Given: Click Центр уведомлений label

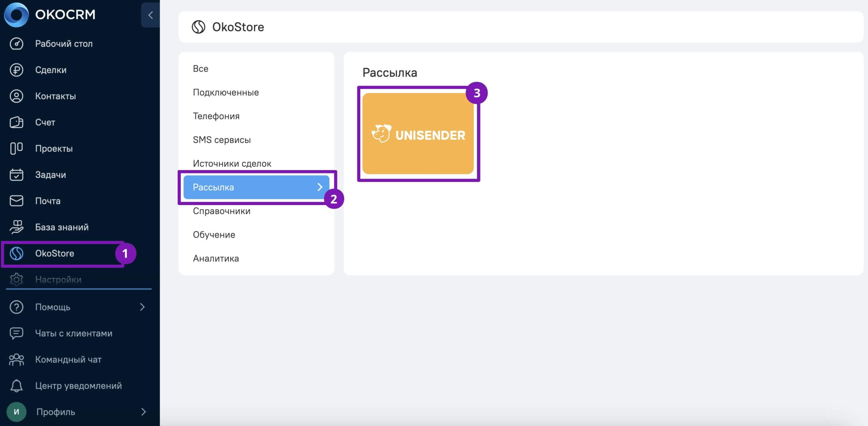Looking at the screenshot, I should pyautogui.click(x=78, y=386).
